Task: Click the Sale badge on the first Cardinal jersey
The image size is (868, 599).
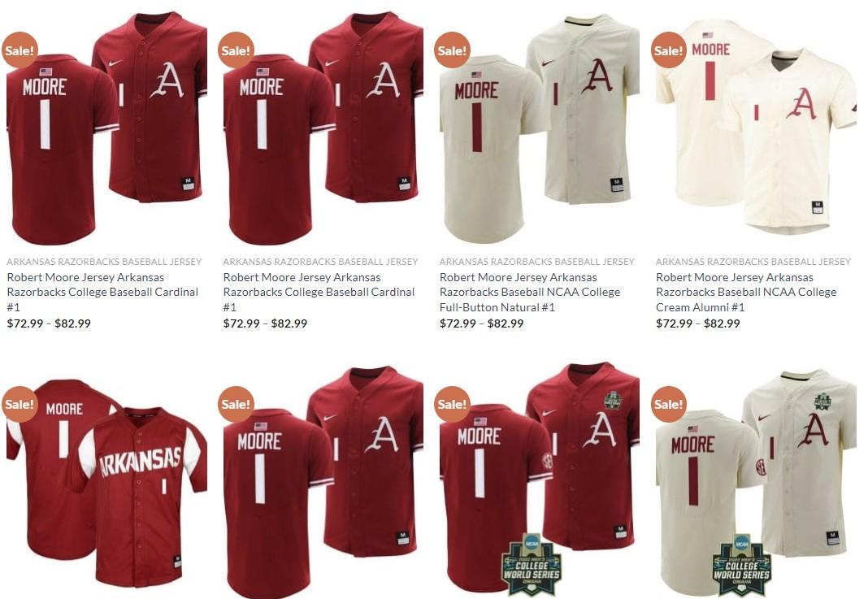Action: (x=20, y=50)
